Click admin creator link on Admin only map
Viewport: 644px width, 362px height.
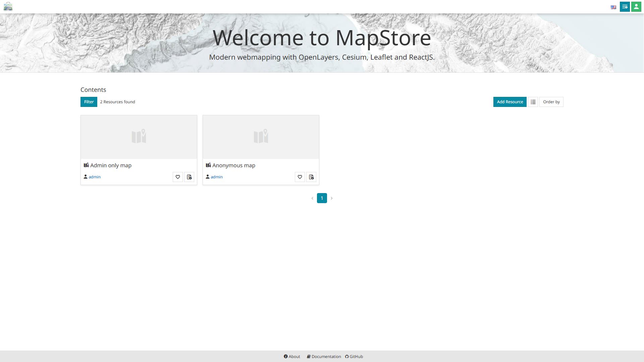[95, 177]
